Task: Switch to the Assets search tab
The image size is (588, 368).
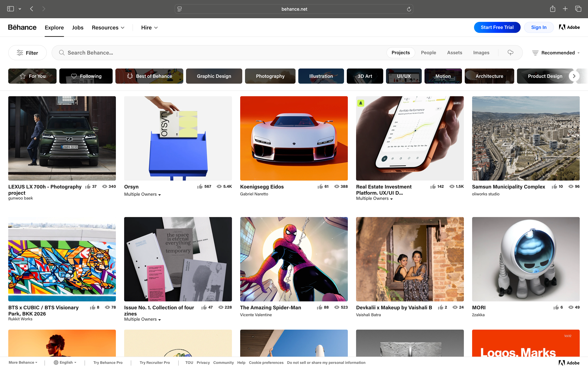Action: tap(455, 52)
